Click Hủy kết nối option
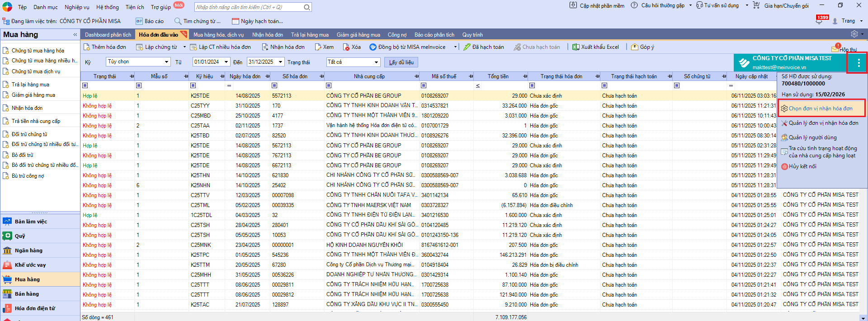868x321 pixels. [802, 166]
